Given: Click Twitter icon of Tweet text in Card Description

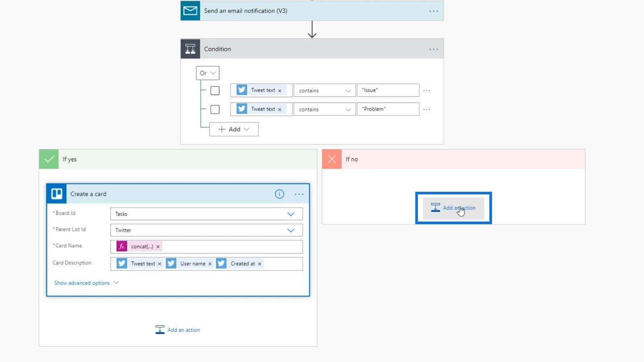Looking at the screenshot, I should 122,263.
